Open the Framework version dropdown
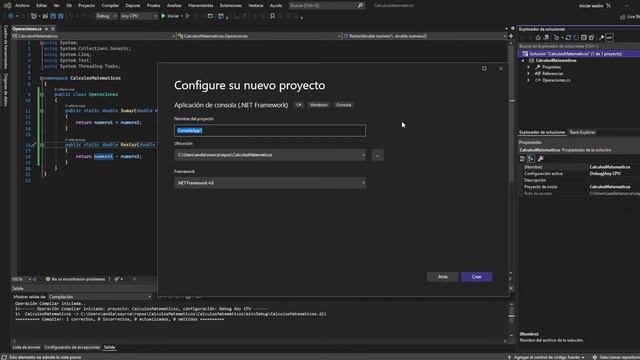Screen dimensions: 640x360 coord(270,183)
